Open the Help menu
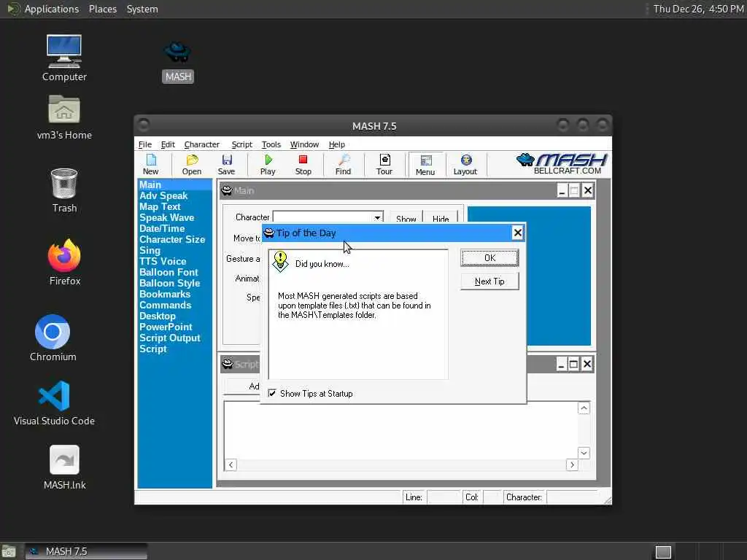Image resolution: width=747 pixels, height=560 pixels. tap(336, 144)
